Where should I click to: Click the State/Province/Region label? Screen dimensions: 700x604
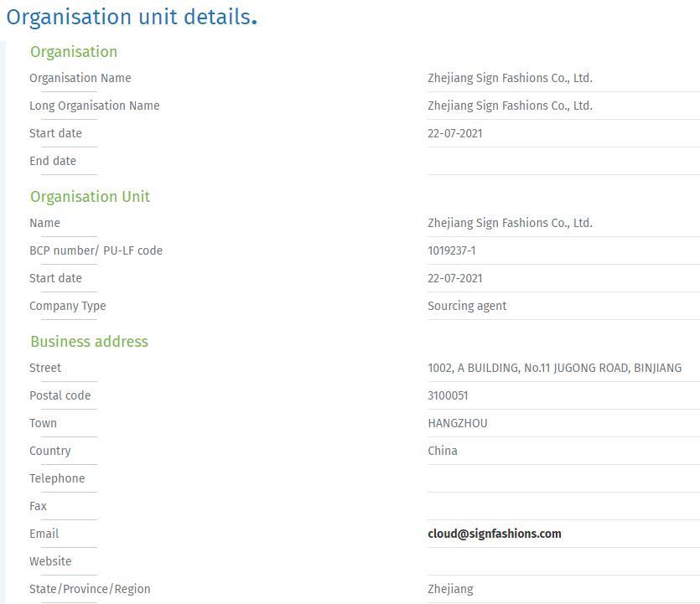pyautogui.click(x=90, y=589)
